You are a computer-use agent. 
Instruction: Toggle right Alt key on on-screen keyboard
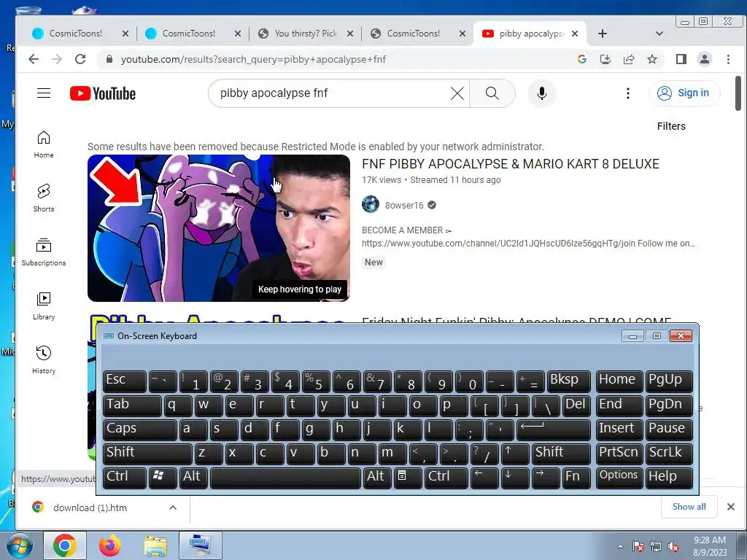point(377,477)
